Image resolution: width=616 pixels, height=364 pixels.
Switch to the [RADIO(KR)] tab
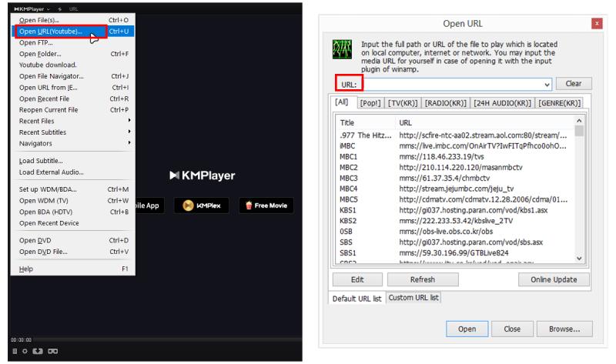tap(446, 103)
